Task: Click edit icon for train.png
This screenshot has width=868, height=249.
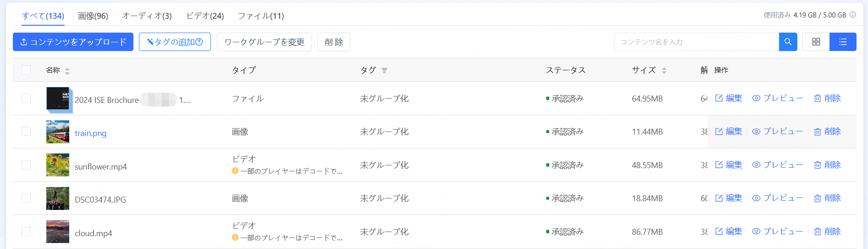Action: [x=719, y=131]
